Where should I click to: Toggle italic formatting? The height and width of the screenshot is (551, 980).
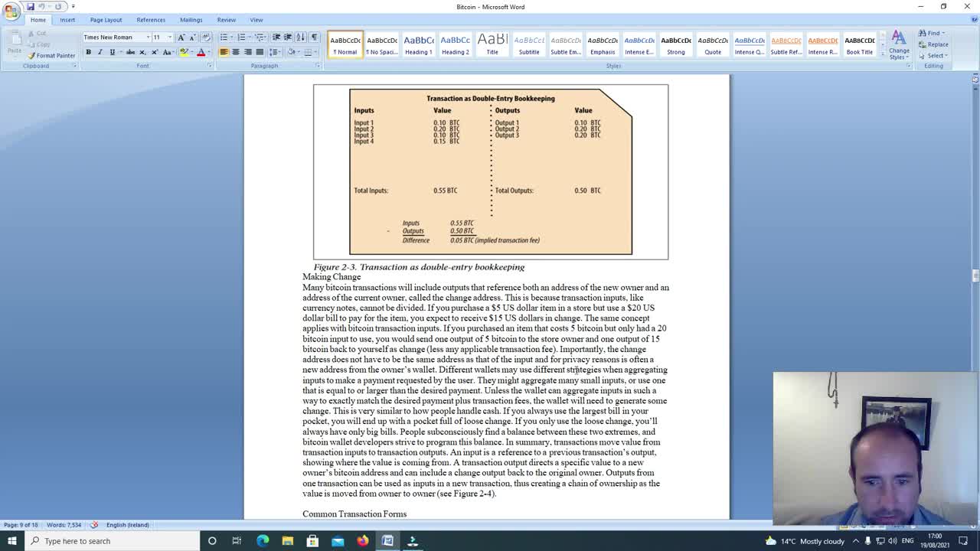100,52
